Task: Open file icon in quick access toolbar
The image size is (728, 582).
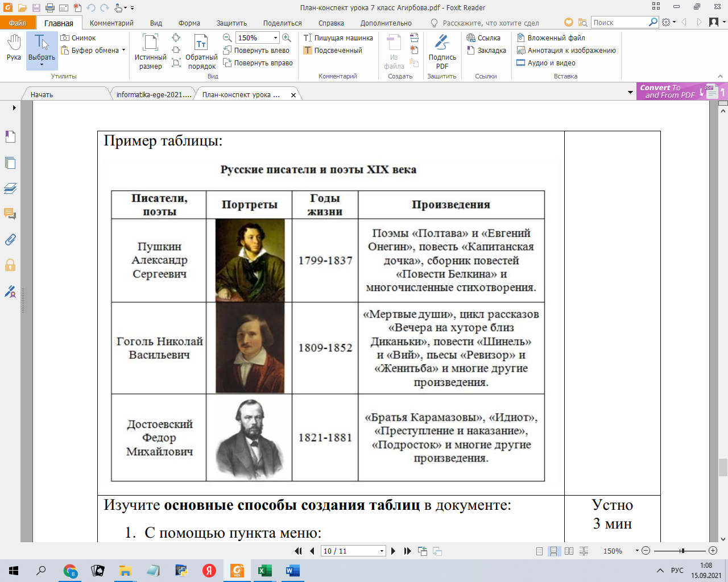Action: [x=22, y=8]
